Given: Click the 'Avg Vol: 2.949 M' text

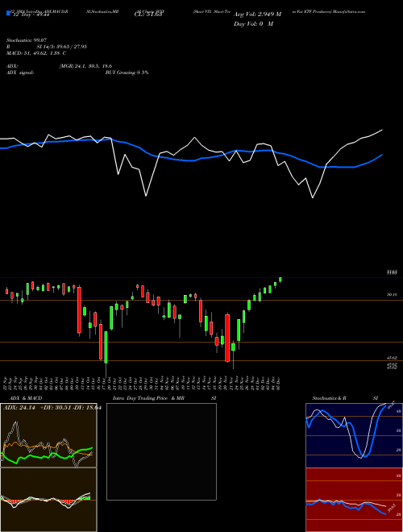Looking at the screenshot, I should pos(257,15).
